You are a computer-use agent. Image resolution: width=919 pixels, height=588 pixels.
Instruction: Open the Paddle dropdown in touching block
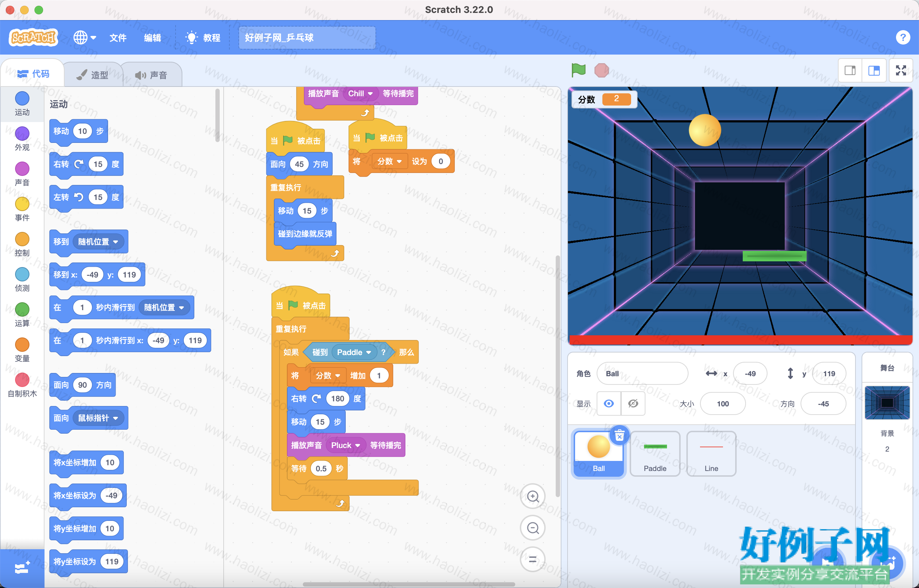point(354,352)
